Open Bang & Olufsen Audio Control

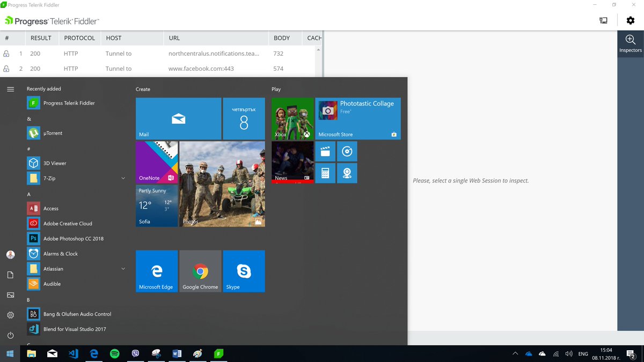77,314
